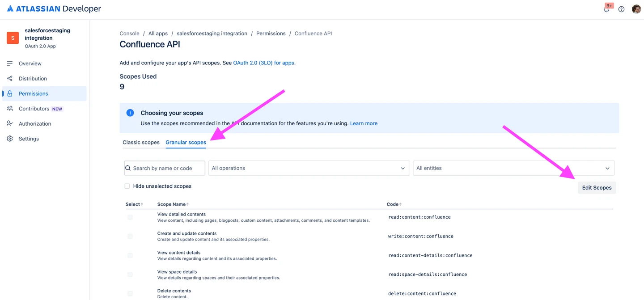Screen dimensions: 644x300
Task: Open the notifications bell
Action: point(606,9)
